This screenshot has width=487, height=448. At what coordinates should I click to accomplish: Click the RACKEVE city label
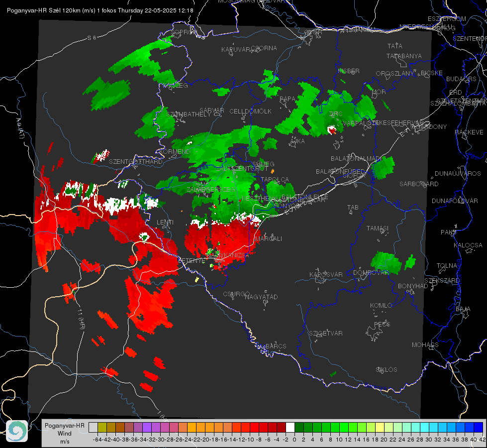pos(469,132)
